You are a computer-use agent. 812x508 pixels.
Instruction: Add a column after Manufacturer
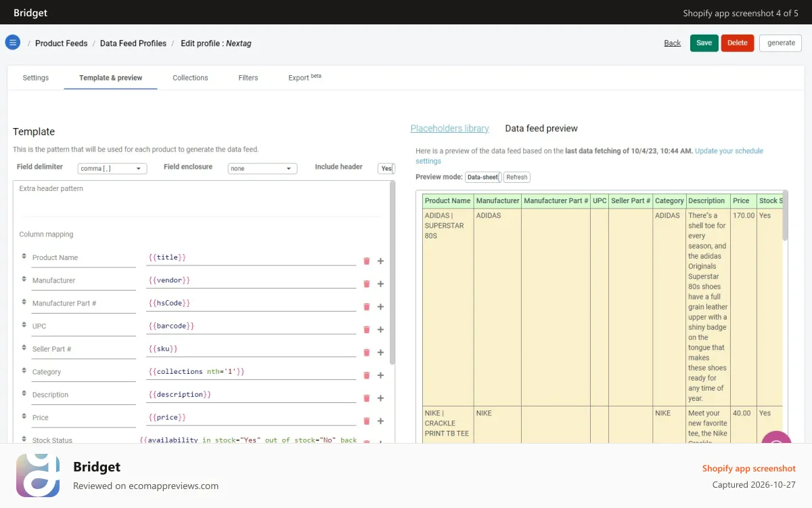(x=380, y=284)
